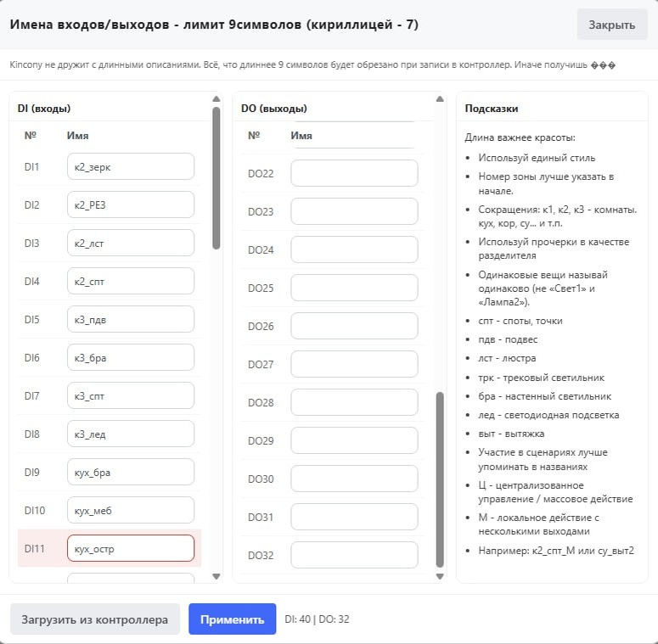This screenshot has width=658, height=644.
Task: Edit the DI2 field containing к2_РЕЗ
Action: 131,204
